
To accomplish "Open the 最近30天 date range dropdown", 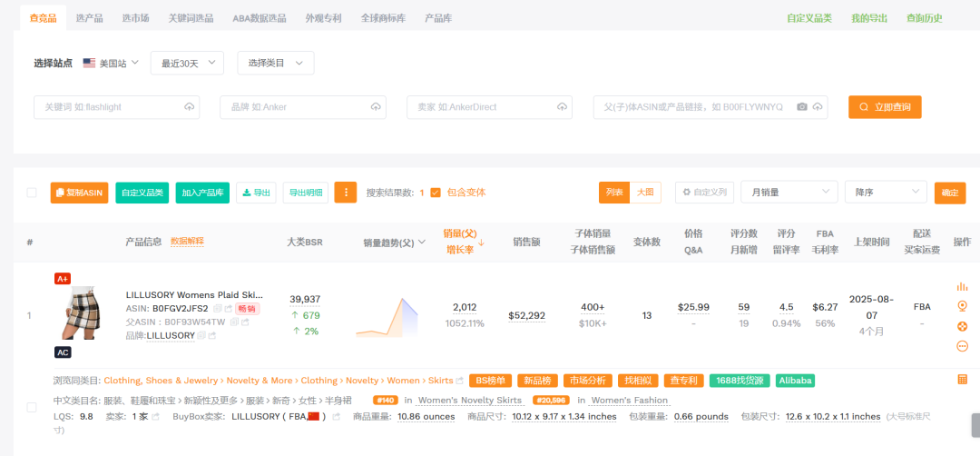I will pos(188,64).
